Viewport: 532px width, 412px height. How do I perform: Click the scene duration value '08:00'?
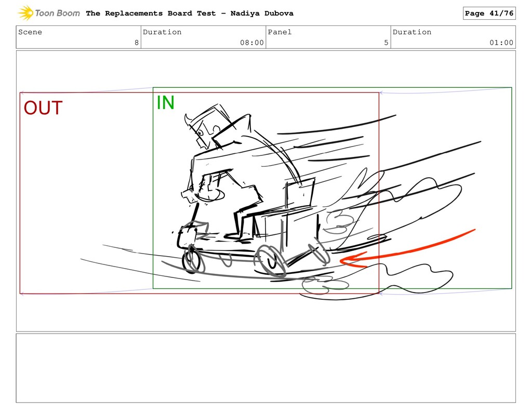click(252, 43)
